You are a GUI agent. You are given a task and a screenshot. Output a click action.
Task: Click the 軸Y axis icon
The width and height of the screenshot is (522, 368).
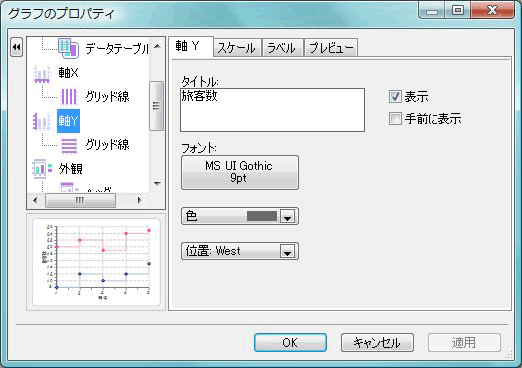(x=42, y=121)
